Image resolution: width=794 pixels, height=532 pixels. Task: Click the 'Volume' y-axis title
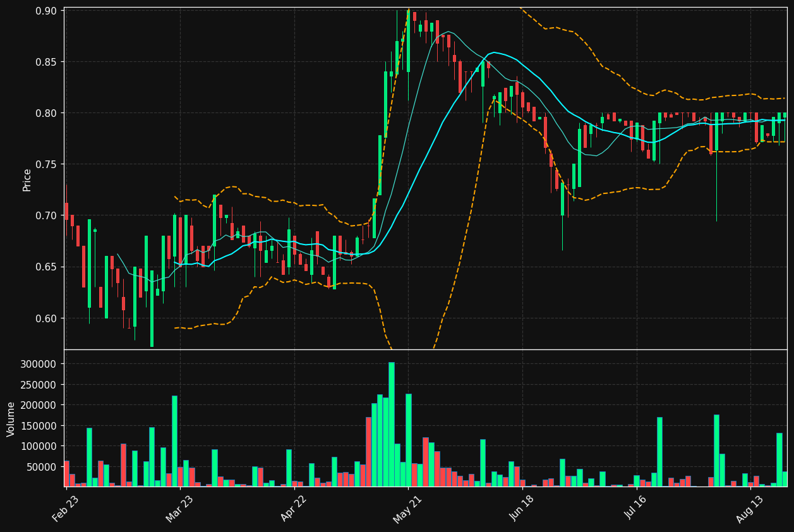point(11,419)
